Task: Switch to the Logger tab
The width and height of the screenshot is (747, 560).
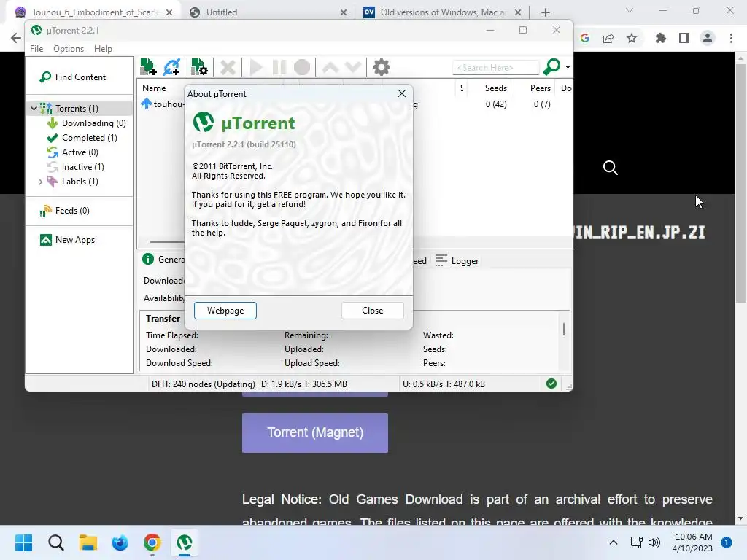Action: pyautogui.click(x=457, y=261)
